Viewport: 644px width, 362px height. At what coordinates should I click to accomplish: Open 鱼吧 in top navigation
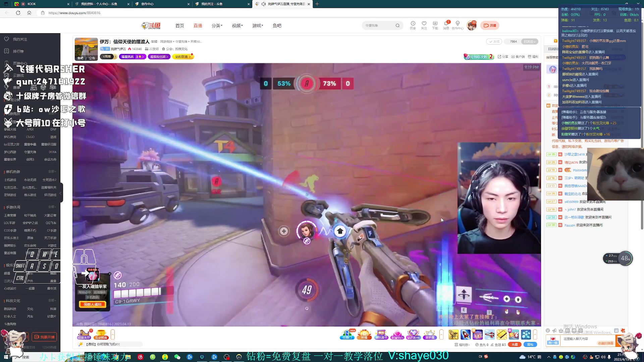tap(277, 25)
